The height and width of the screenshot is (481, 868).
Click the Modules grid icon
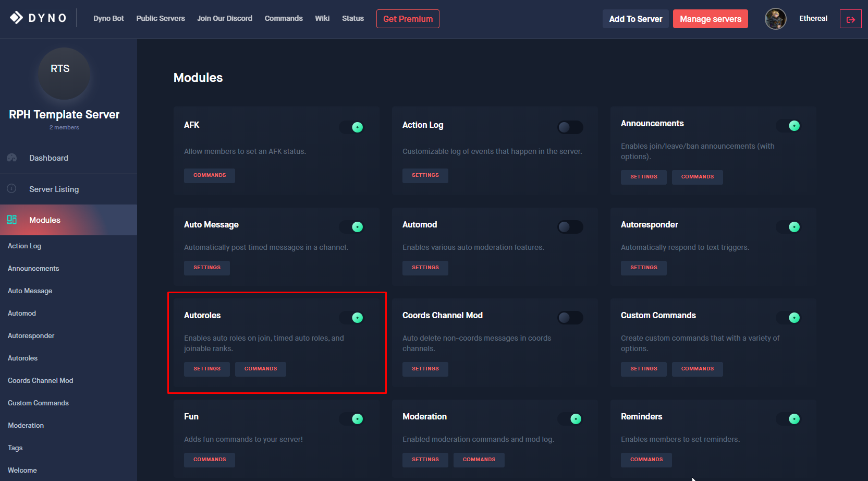tap(11, 220)
